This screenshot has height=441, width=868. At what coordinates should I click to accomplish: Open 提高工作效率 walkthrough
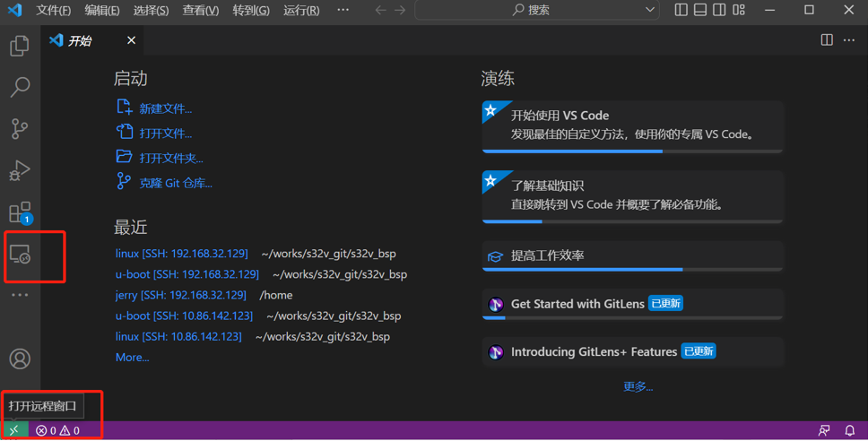pos(632,255)
